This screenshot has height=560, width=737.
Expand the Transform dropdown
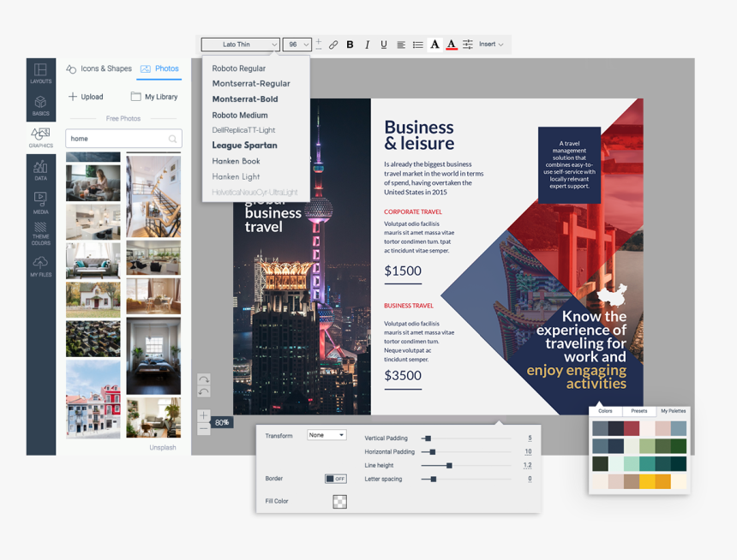pos(327,434)
